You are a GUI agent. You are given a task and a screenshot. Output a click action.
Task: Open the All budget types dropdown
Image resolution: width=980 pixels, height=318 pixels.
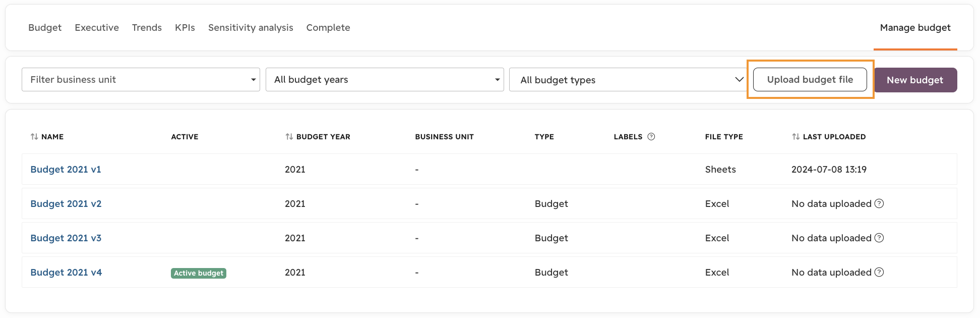[x=628, y=80]
